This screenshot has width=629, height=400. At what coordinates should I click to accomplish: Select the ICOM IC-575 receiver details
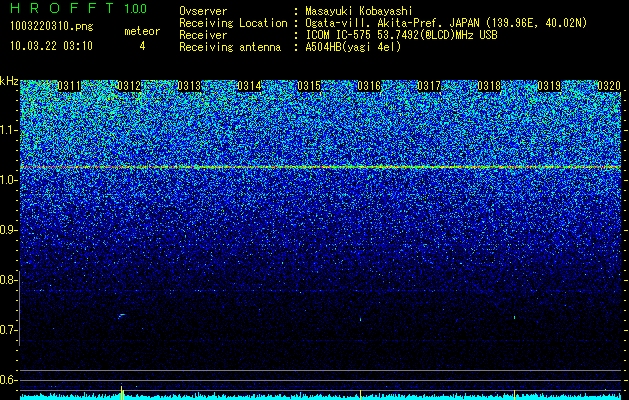[401, 35]
